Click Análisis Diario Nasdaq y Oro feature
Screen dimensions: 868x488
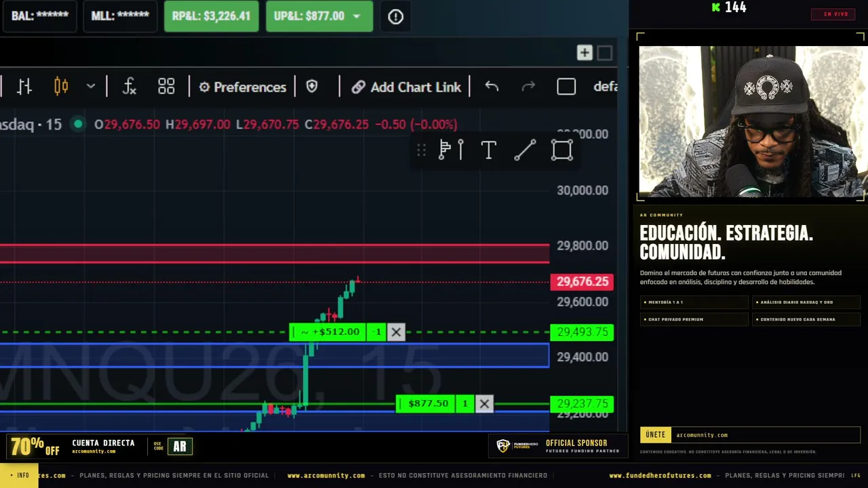[806, 302]
